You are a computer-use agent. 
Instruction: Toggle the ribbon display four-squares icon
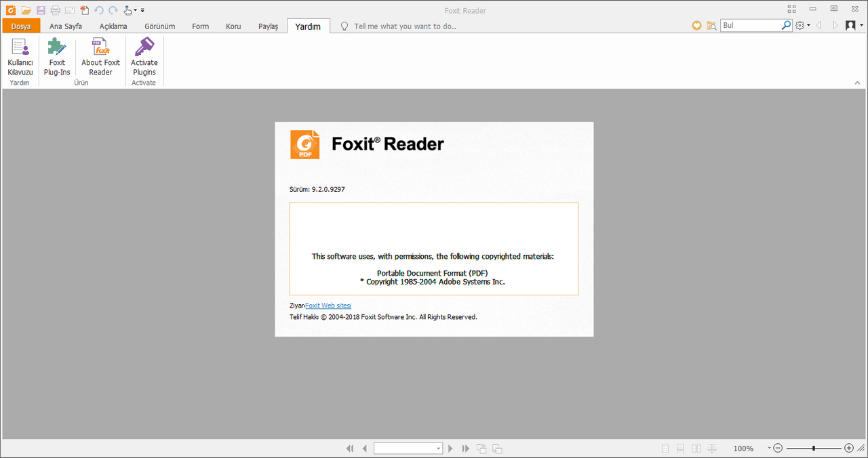click(792, 9)
